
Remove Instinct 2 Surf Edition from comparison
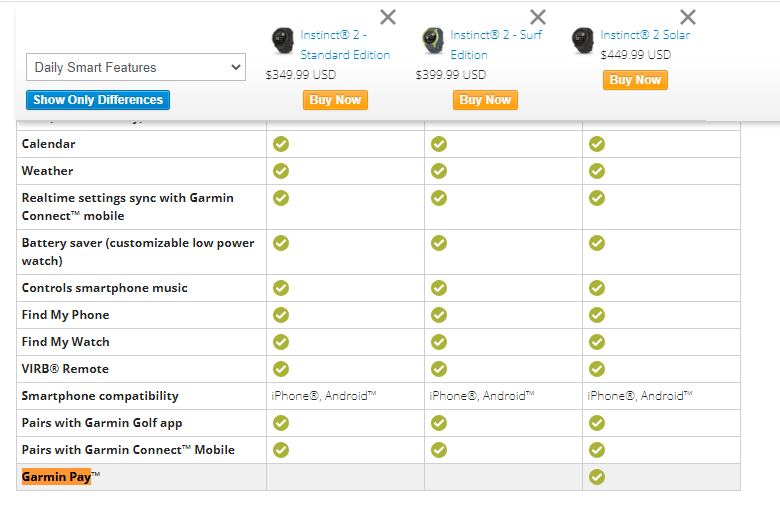pyautogui.click(x=538, y=17)
